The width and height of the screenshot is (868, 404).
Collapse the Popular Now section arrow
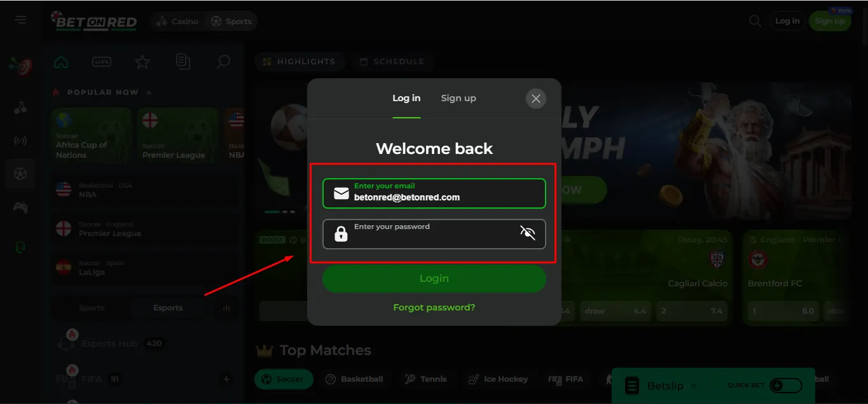[149, 92]
